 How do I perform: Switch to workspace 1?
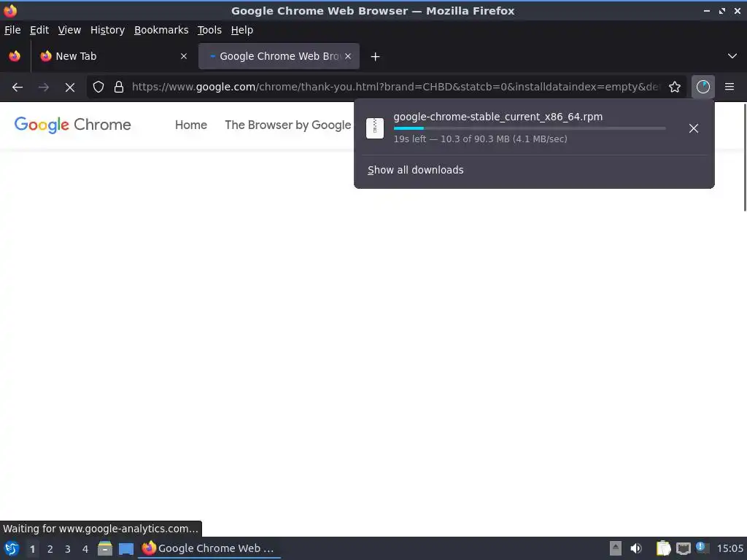click(32, 549)
